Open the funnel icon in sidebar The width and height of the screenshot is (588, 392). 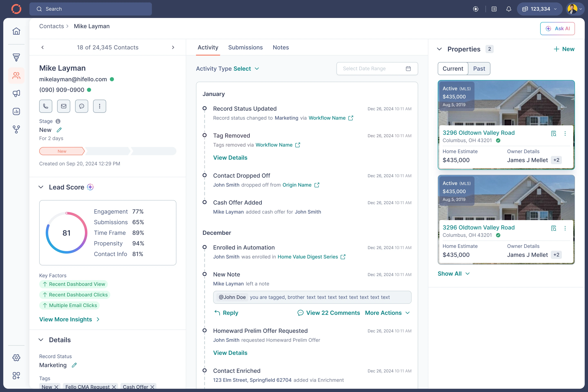pos(16,57)
